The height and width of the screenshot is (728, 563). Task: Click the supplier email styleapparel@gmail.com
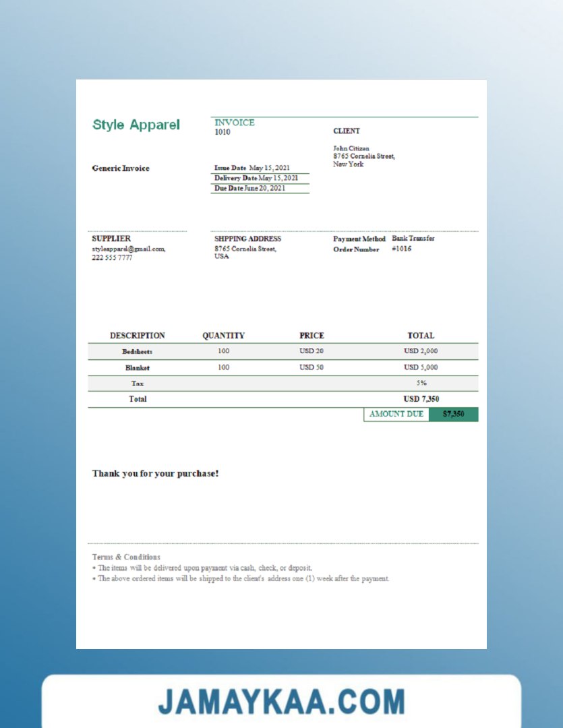tap(129, 249)
